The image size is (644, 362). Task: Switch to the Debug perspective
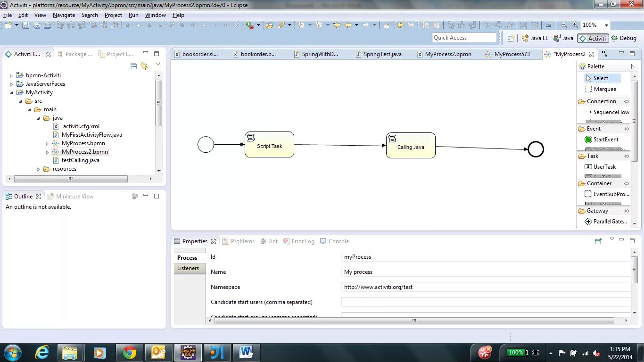tap(624, 38)
